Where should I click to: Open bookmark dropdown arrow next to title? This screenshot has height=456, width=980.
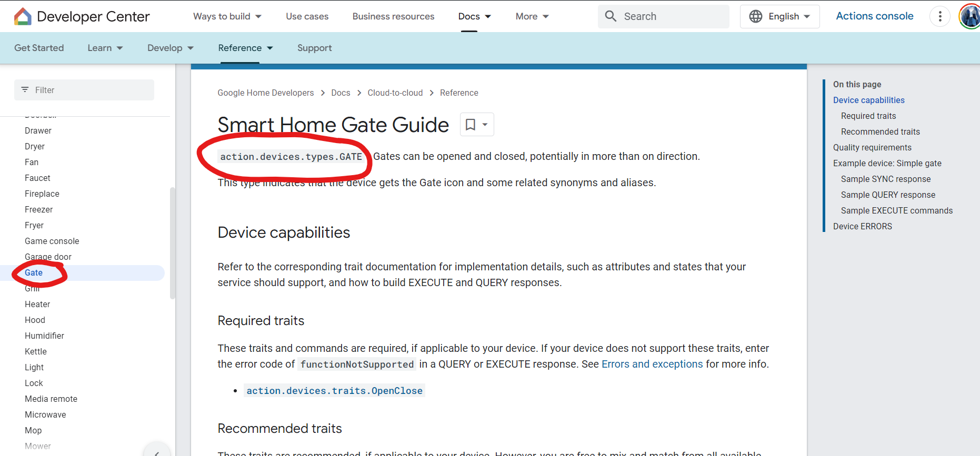(485, 125)
